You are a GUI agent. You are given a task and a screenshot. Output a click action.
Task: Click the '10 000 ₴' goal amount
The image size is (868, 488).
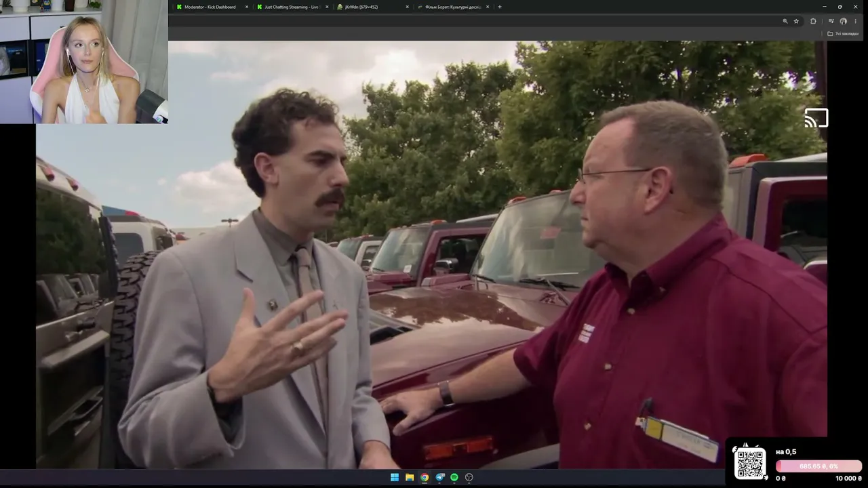(x=848, y=479)
